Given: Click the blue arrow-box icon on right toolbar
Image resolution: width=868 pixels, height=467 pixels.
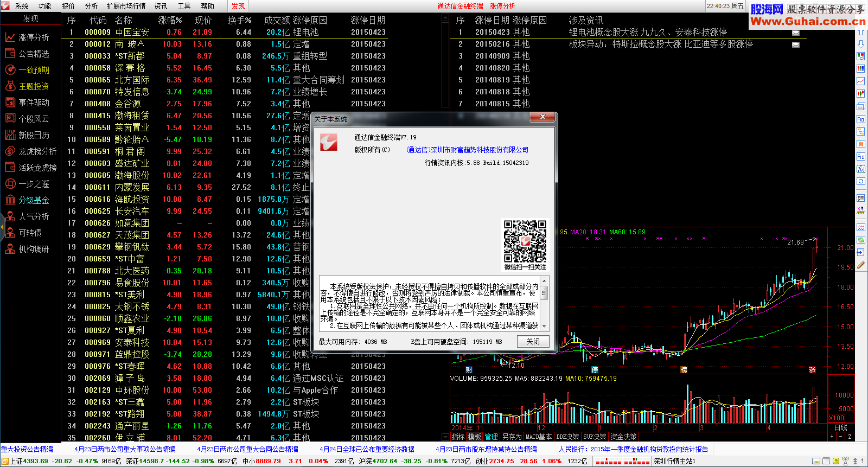Looking at the screenshot, I should 861,252.
